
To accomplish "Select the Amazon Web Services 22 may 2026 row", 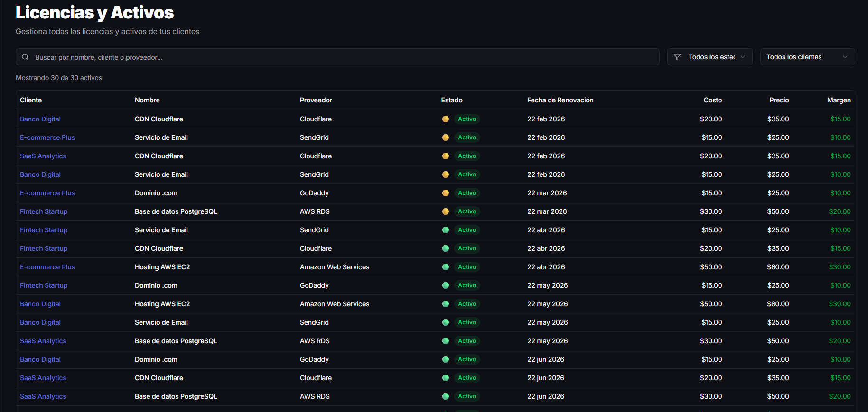I will [335, 304].
